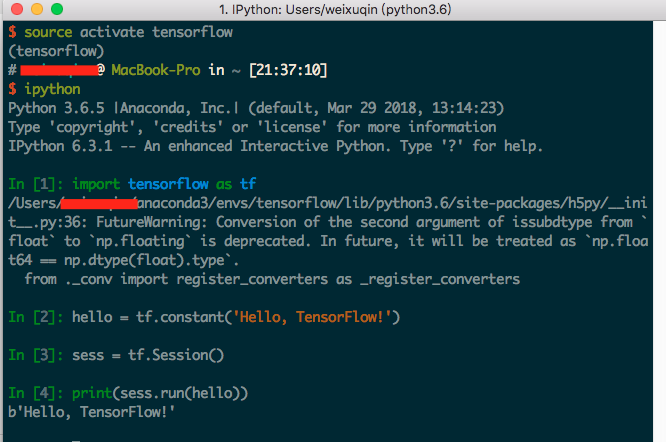
Task: Click 't64 == np.dtype(float).type' line
Action: pyautogui.click(x=124, y=260)
